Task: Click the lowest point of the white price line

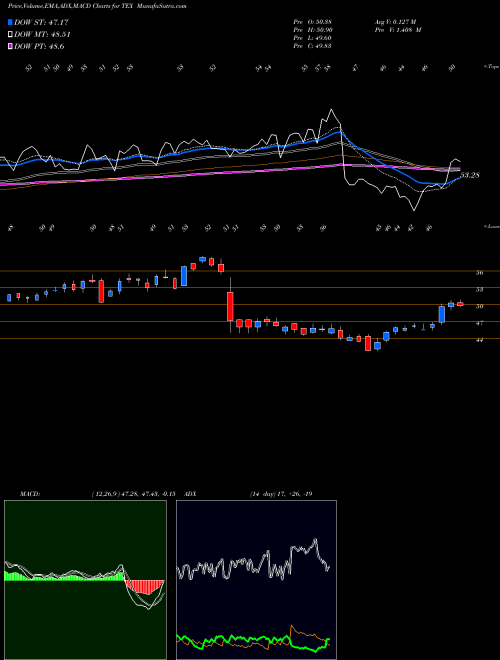Action: click(x=414, y=210)
